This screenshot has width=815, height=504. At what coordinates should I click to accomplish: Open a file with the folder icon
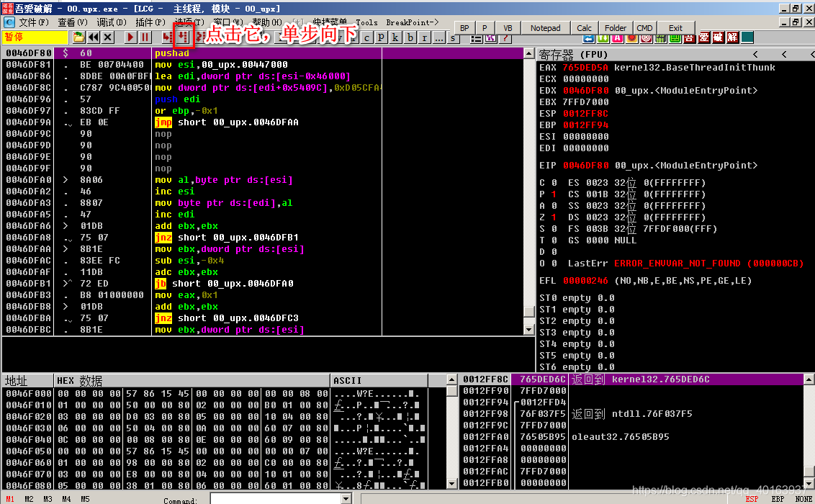pyautogui.click(x=79, y=37)
